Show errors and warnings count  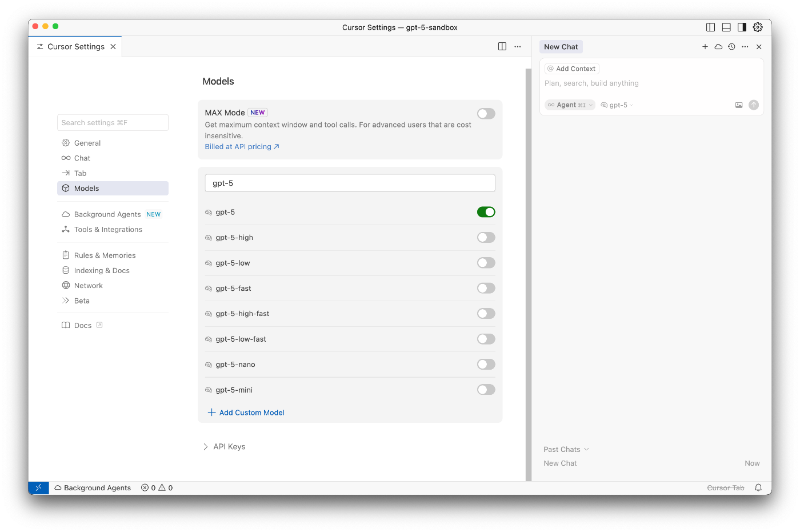(157, 488)
